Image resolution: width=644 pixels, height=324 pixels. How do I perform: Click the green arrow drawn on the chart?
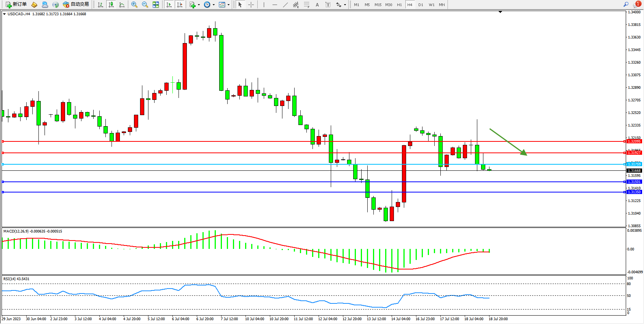(508, 142)
